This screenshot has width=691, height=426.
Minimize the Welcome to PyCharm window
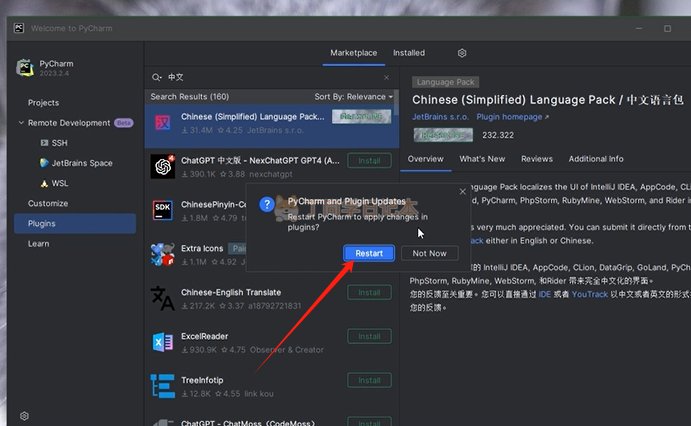tap(639, 29)
